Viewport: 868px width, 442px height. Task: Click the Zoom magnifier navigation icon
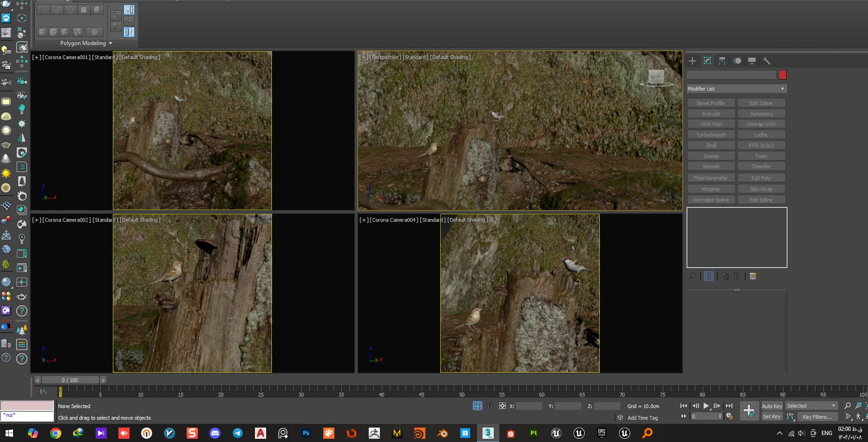[x=848, y=406]
